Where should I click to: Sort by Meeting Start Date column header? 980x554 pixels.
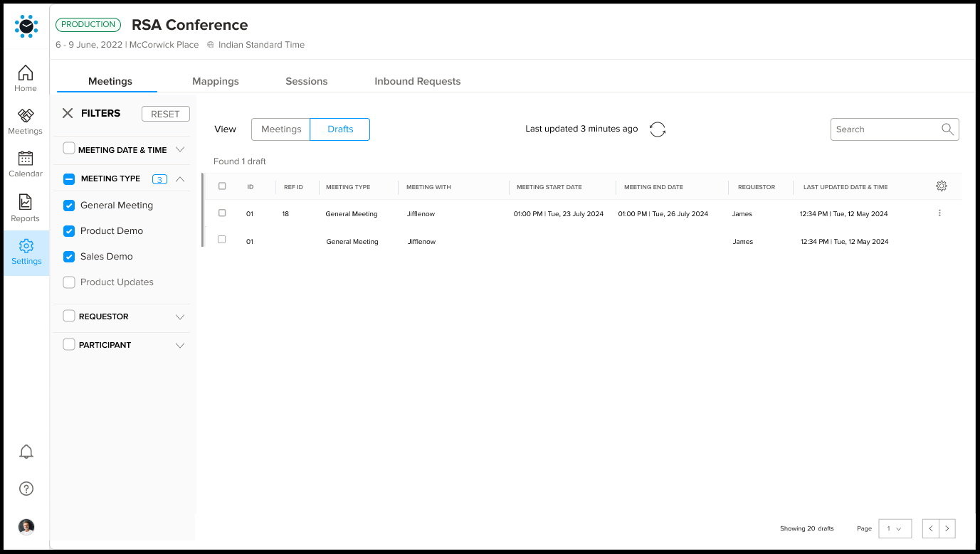point(549,187)
